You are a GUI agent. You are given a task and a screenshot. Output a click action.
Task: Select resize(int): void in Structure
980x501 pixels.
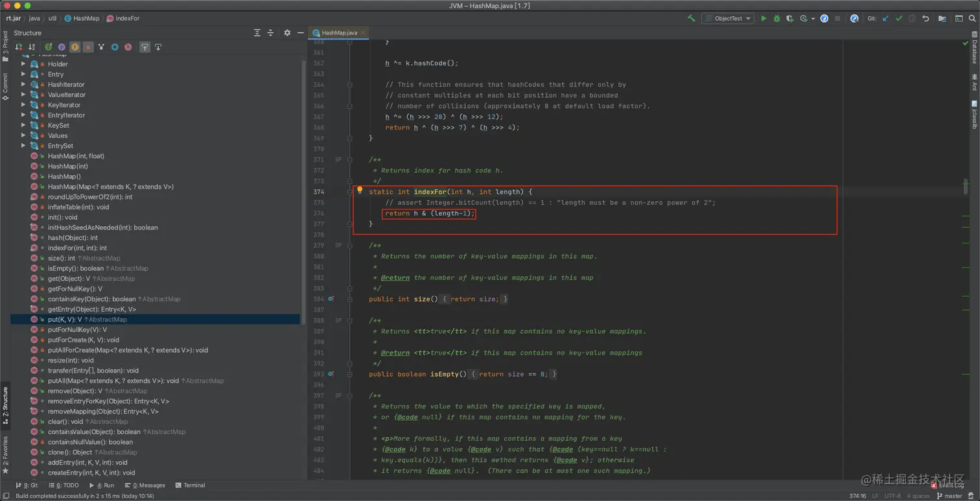(x=71, y=360)
